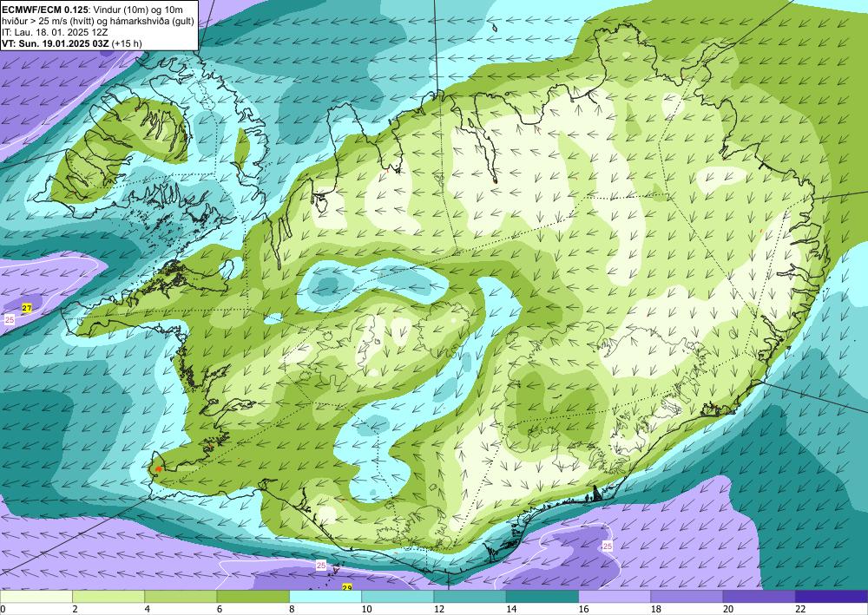Select the teal 12–14 m/s legend swatch
The height and width of the screenshot is (615, 868).
470,597
